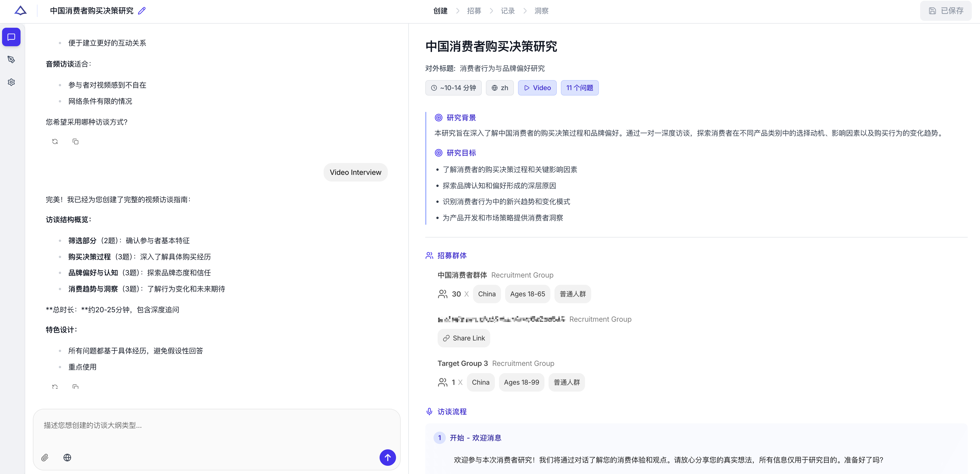Click the ~10-14 分钟 duration chip
980x474 pixels.
point(453,88)
